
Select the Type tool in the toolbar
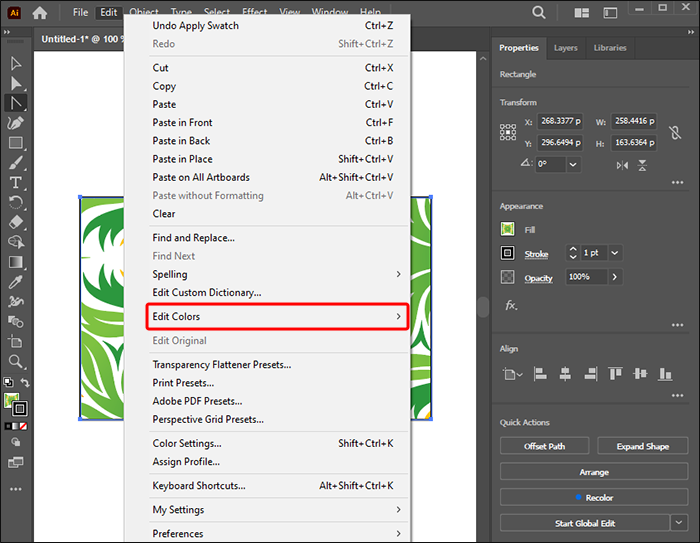coord(16,183)
